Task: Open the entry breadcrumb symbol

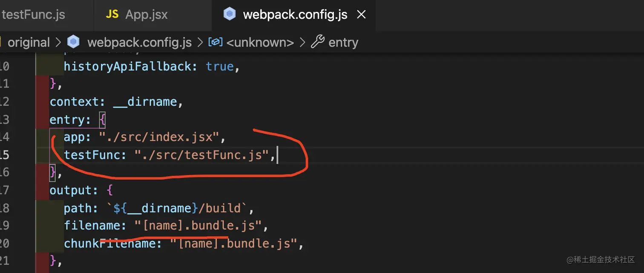Action: [x=343, y=42]
